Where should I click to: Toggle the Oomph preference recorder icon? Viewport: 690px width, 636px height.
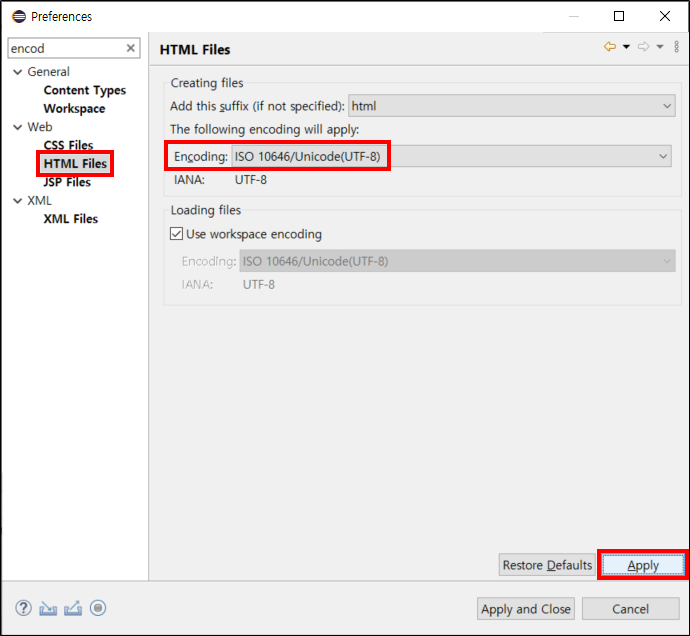[98, 608]
